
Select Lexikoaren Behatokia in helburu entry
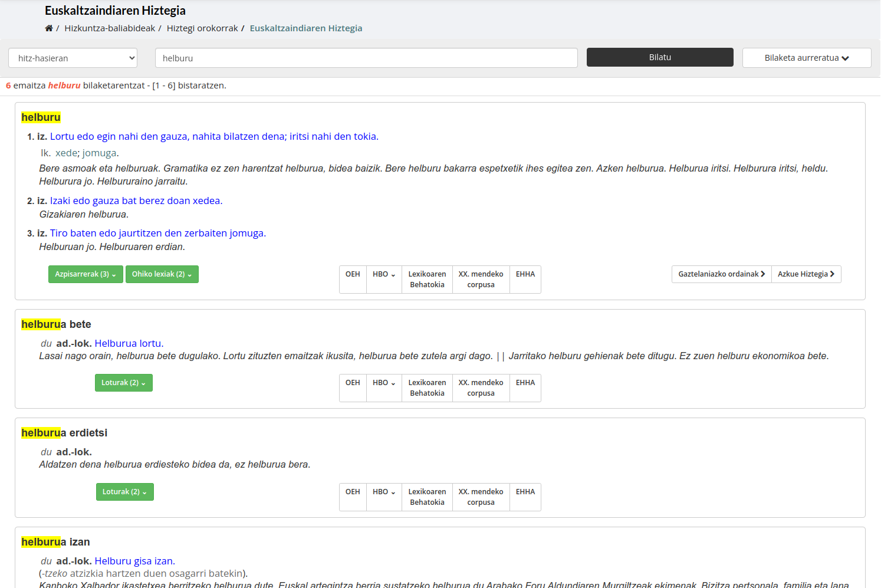tap(427, 280)
